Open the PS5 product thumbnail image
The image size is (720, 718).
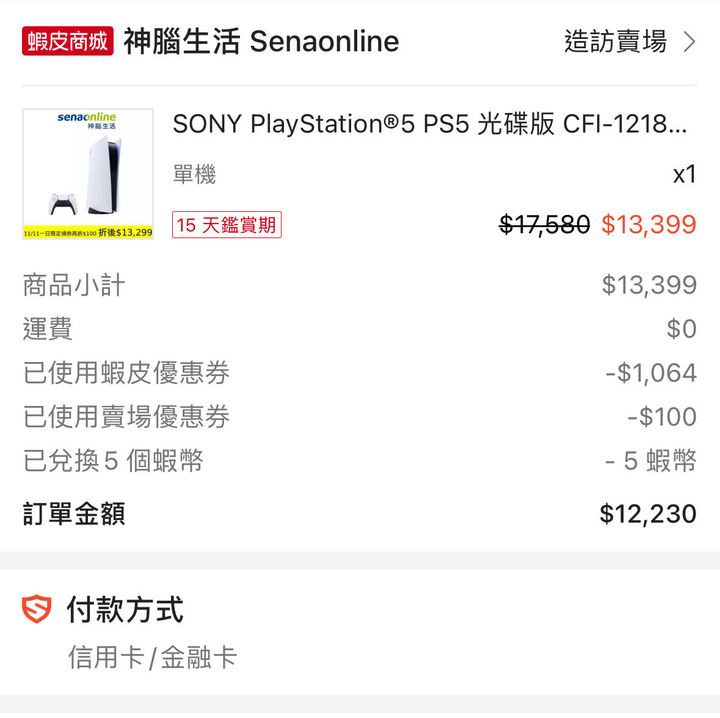(88, 174)
